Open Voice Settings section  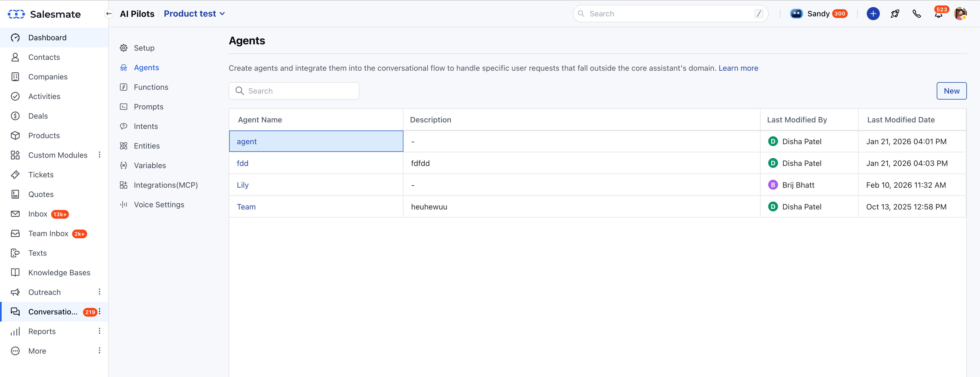(x=159, y=205)
